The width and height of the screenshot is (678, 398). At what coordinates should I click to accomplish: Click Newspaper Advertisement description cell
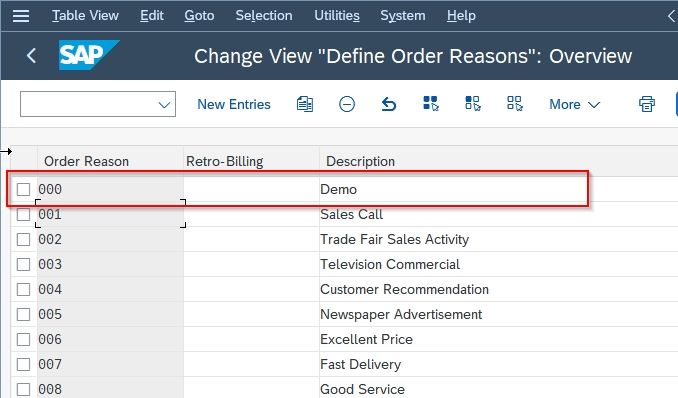499,314
